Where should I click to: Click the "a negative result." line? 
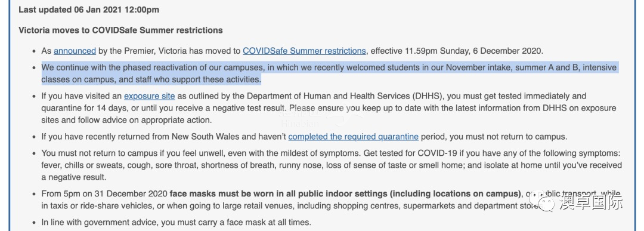[74, 177]
